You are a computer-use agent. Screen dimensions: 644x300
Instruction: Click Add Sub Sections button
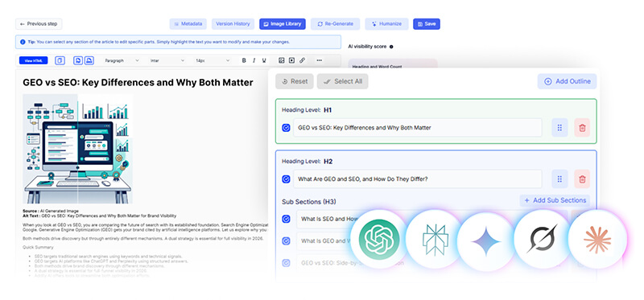pyautogui.click(x=555, y=201)
